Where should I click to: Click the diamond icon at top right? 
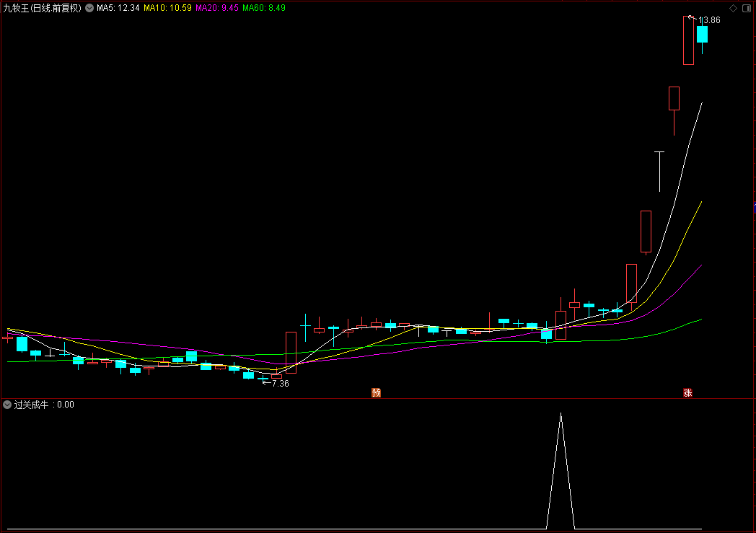(x=734, y=8)
